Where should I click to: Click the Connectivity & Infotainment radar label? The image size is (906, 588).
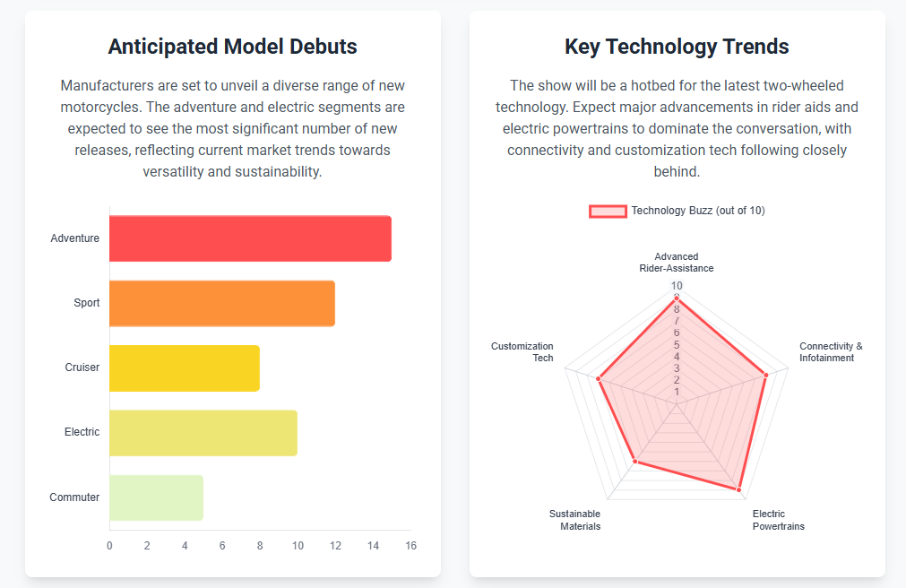(831, 352)
